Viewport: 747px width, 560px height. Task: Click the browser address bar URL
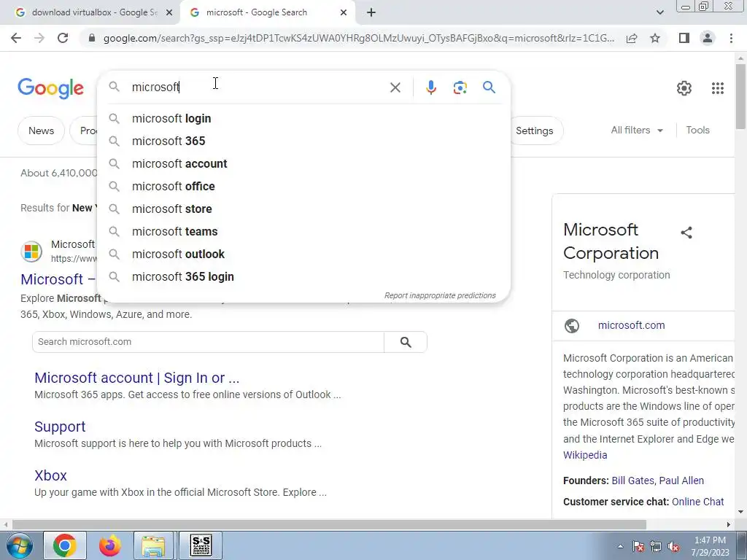click(358, 38)
